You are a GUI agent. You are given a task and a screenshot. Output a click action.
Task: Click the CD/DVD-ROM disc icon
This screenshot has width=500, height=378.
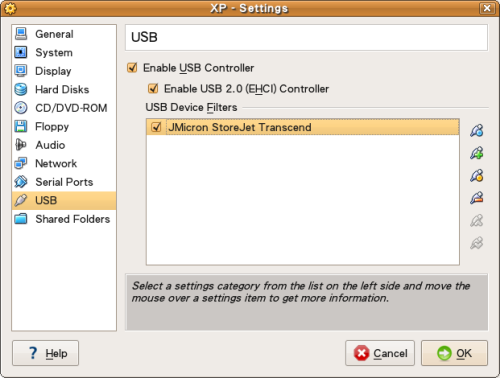pyautogui.click(x=21, y=108)
